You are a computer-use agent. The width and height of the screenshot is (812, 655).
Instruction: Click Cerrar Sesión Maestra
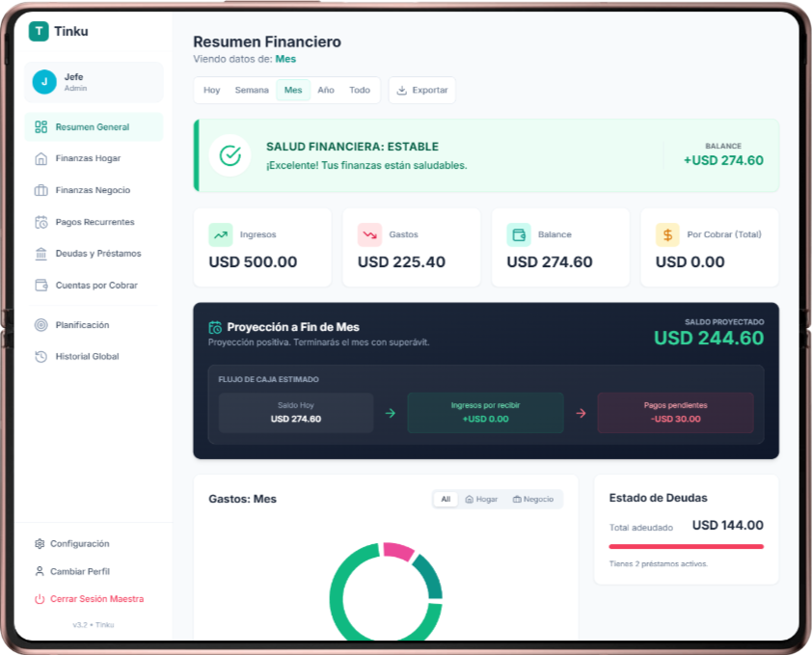[x=94, y=599]
